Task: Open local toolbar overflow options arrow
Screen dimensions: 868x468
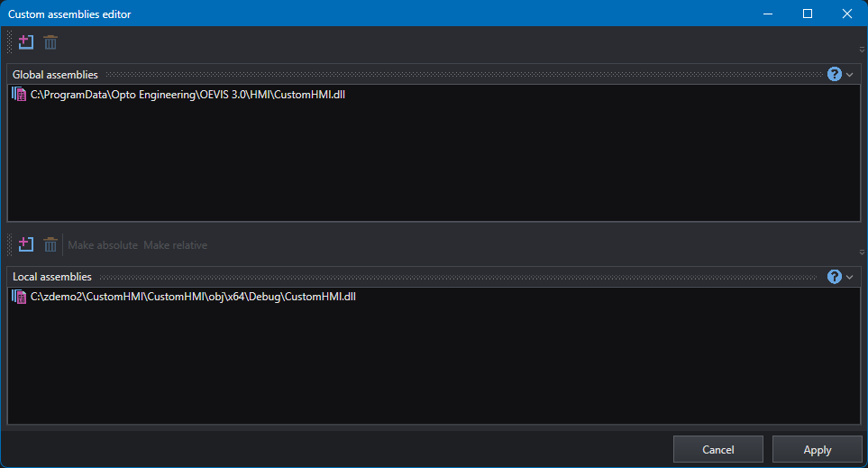Action: [862, 252]
